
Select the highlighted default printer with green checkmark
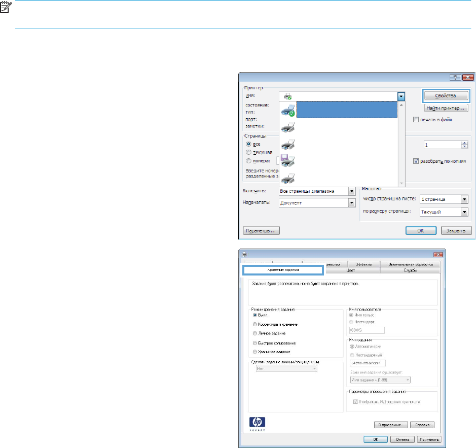(x=288, y=109)
